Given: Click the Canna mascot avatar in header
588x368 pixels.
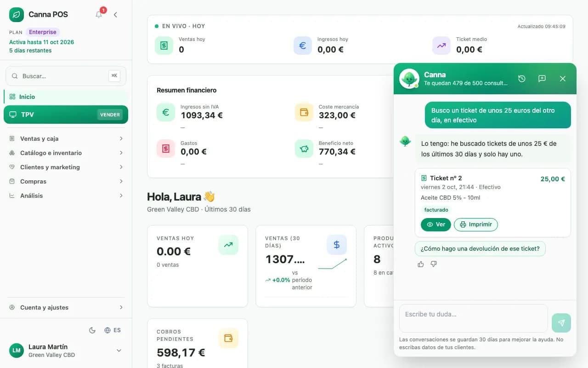Looking at the screenshot, I should 409,79.
